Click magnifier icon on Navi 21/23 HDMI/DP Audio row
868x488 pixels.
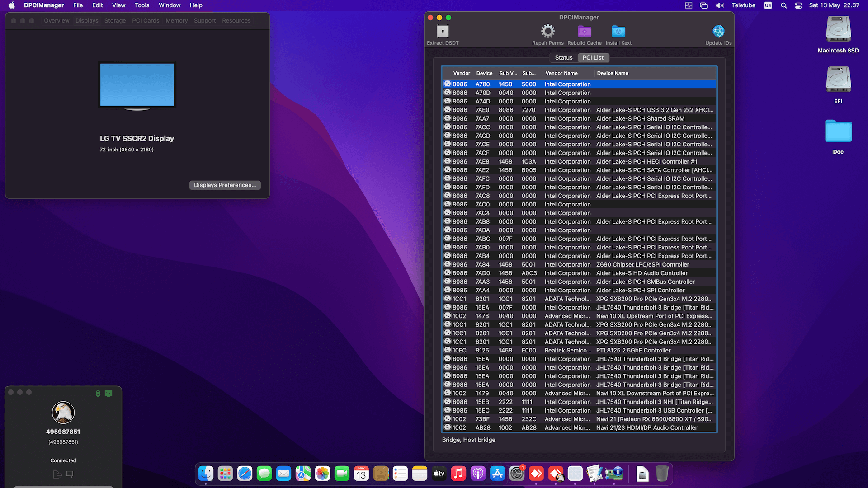tap(448, 427)
